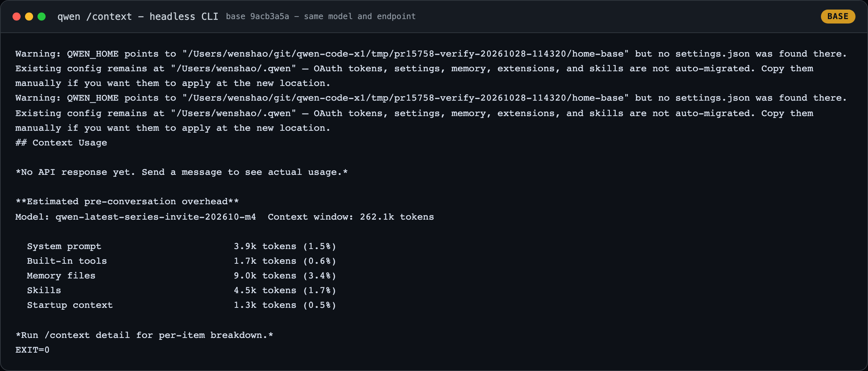Click '3.9k tokens (1.5%)' value
Image resolution: width=868 pixels, height=371 pixels.
285,246
